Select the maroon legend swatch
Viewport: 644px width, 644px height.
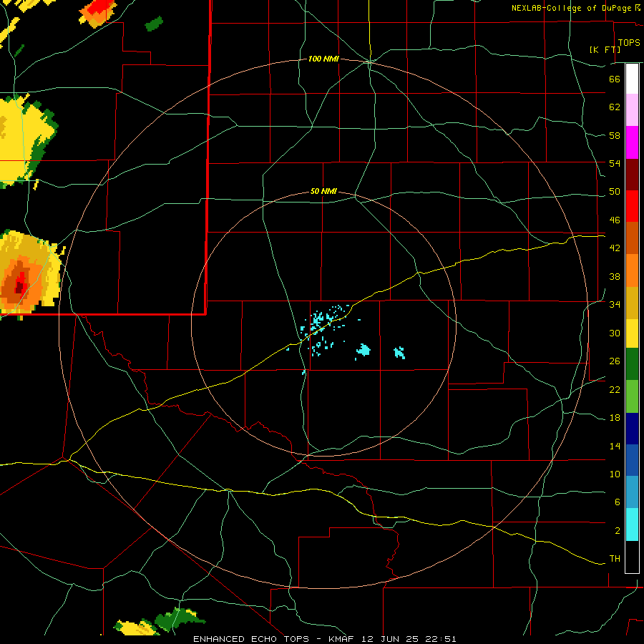[x=632, y=175]
